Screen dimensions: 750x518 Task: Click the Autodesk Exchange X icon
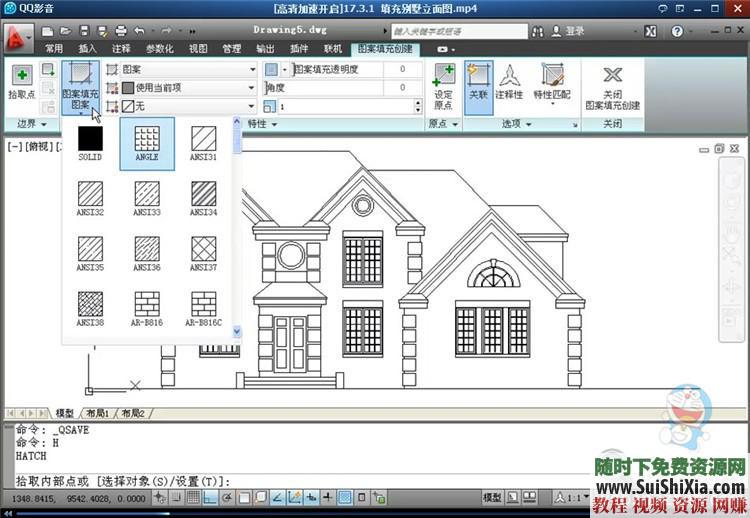[650, 32]
